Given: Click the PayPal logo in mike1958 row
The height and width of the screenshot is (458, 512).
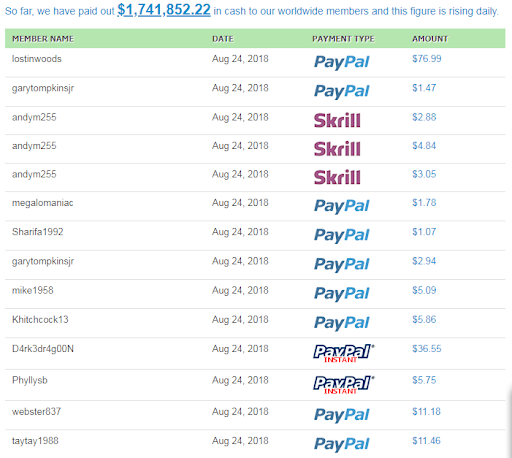Looking at the screenshot, I should 342,294.
